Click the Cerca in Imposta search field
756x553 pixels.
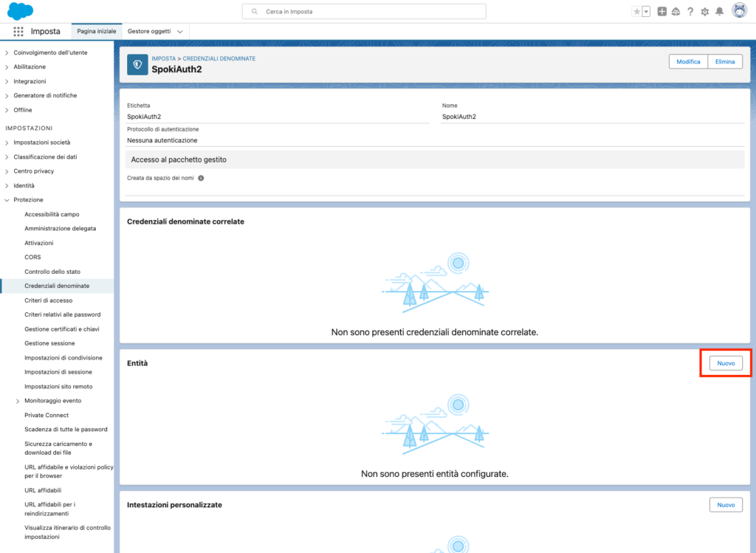pos(364,12)
